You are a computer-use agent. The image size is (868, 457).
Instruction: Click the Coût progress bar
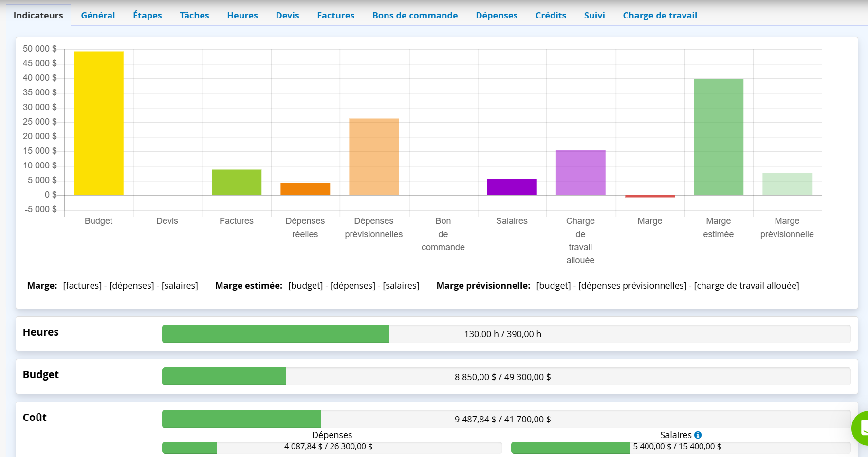pos(506,419)
